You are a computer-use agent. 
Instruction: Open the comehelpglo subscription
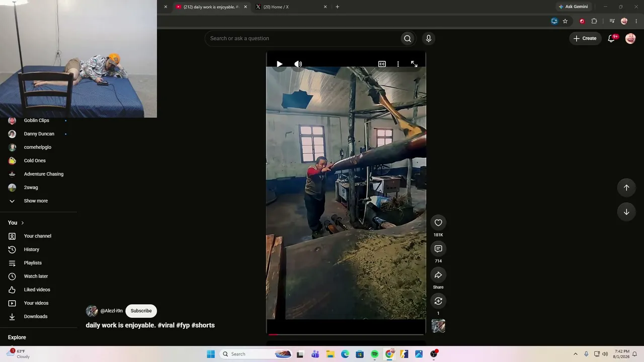(38, 147)
